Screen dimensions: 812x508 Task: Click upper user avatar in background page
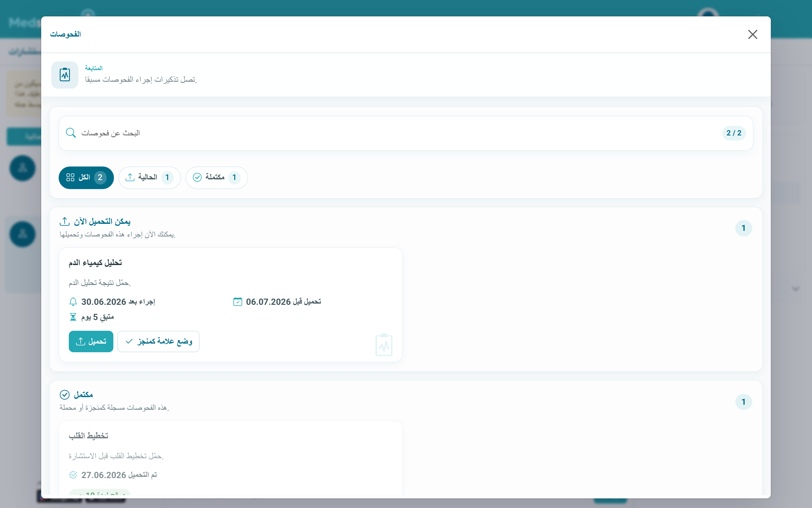pos(23,168)
